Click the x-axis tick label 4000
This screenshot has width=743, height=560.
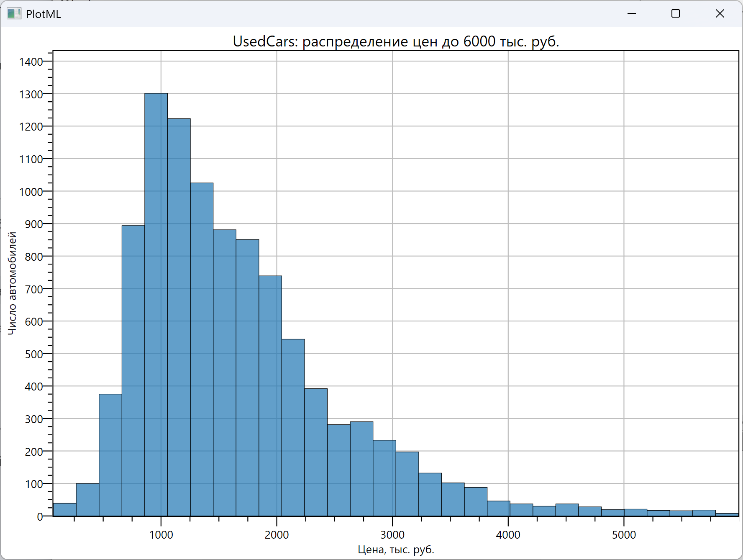point(508,535)
